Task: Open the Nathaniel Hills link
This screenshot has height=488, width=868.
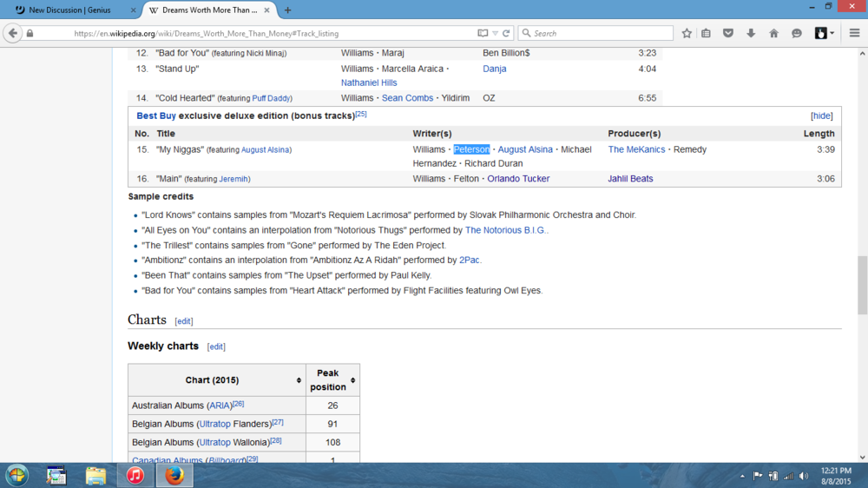Action: pyautogui.click(x=369, y=82)
